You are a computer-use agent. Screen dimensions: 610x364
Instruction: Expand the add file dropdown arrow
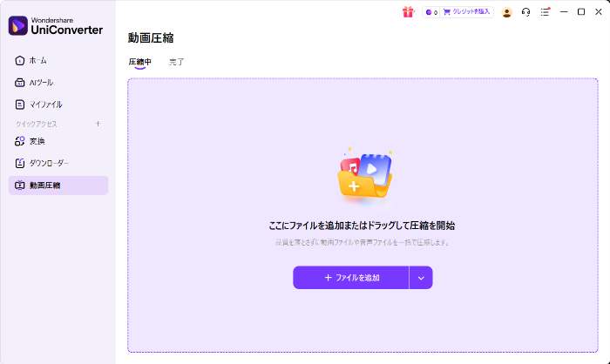(x=421, y=278)
